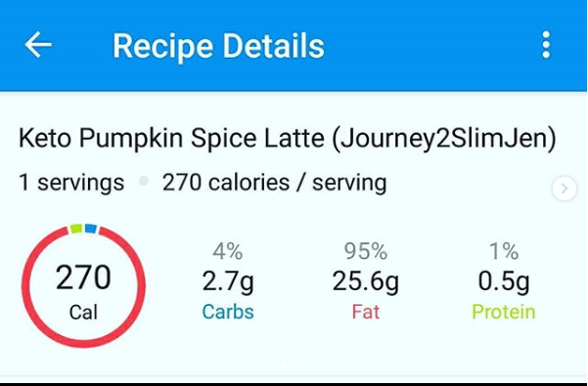Image resolution: width=588 pixels, height=386 pixels.
Task: Click the 270 Cal calorie ring
Action: (83, 286)
